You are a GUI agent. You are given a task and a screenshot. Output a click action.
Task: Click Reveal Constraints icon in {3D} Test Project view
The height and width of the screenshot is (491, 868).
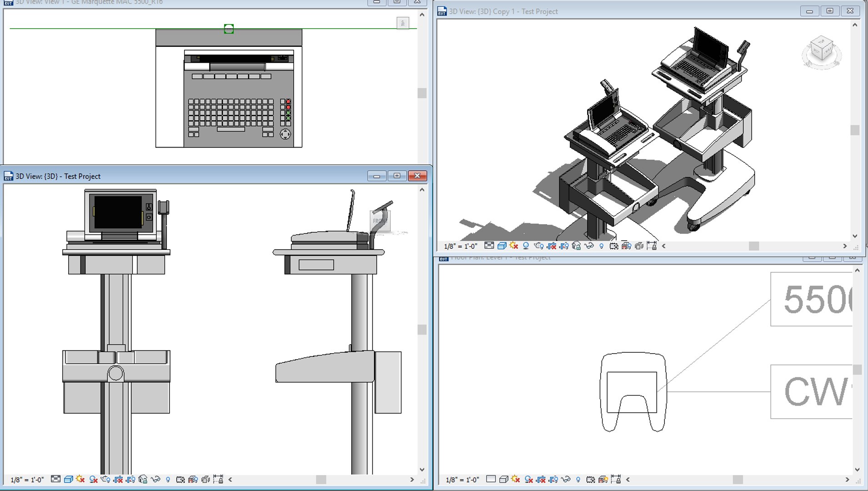(218, 479)
